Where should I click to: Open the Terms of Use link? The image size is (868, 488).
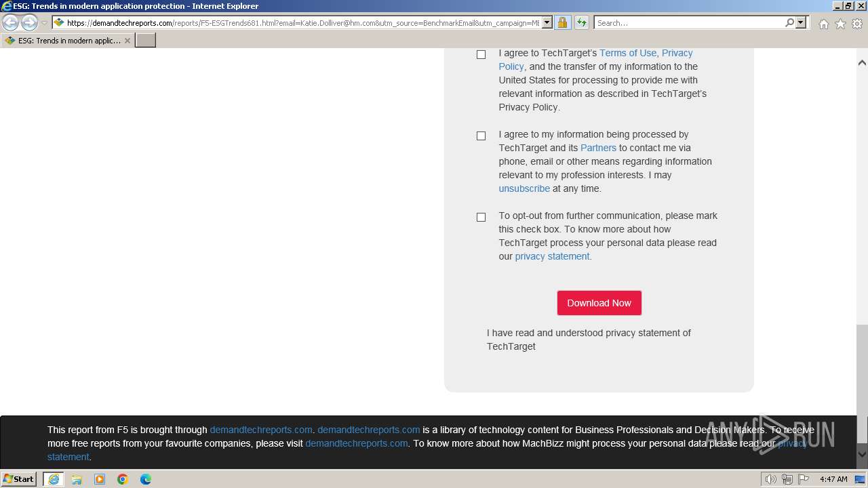click(x=628, y=53)
